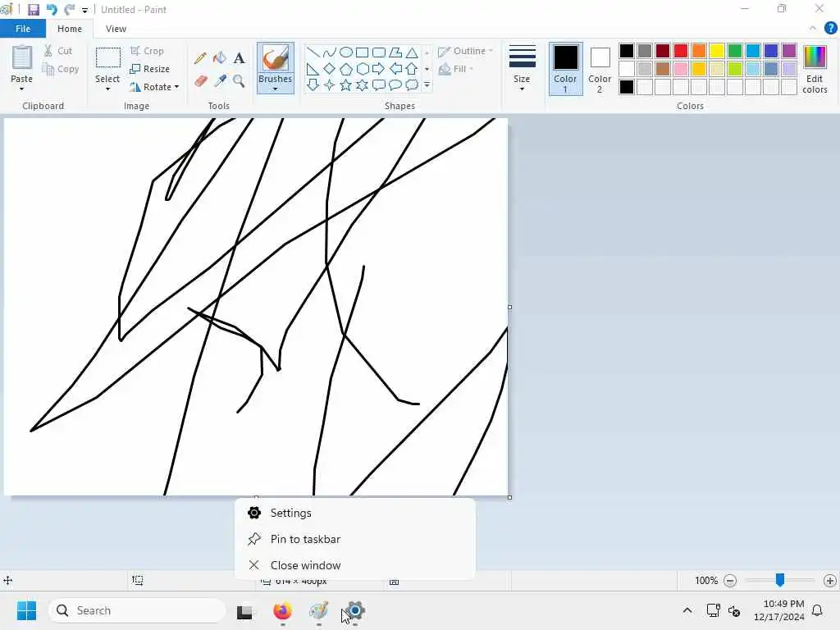Activate the Color 1 button
This screenshot has height=630, width=840.
coord(566,69)
